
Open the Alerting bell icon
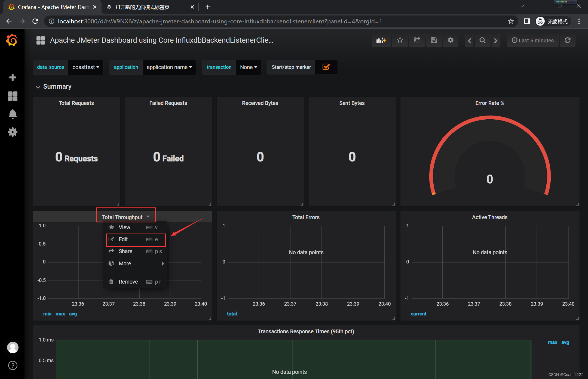(13, 114)
